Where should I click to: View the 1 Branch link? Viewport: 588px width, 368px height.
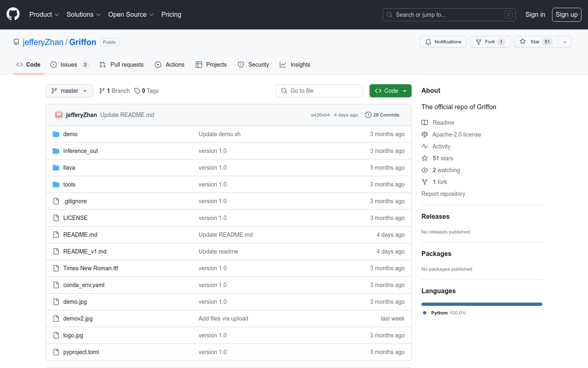[114, 91]
